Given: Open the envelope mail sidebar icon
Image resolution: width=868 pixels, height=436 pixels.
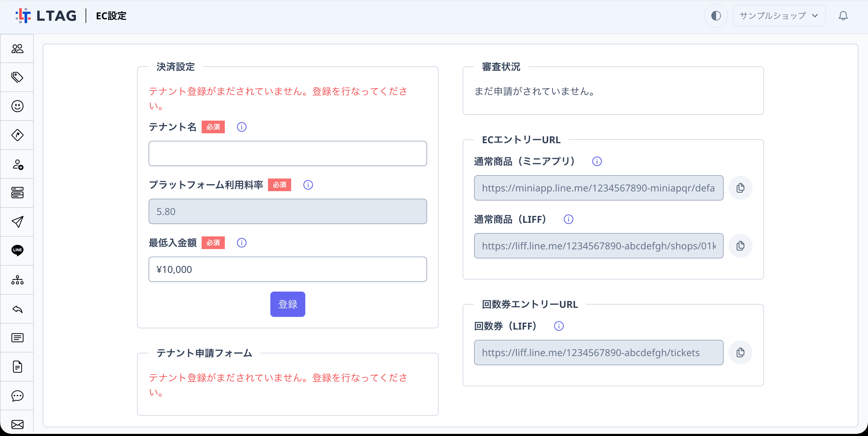Looking at the screenshot, I should point(17,424).
